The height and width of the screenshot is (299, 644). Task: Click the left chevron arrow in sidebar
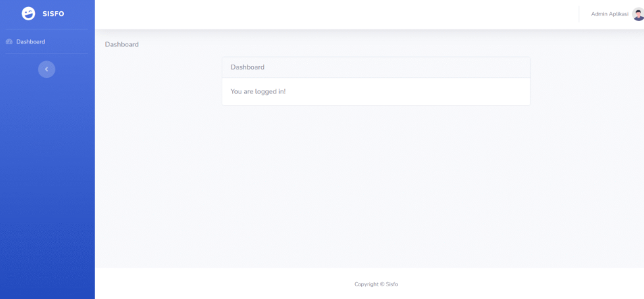pyautogui.click(x=46, y=69)
